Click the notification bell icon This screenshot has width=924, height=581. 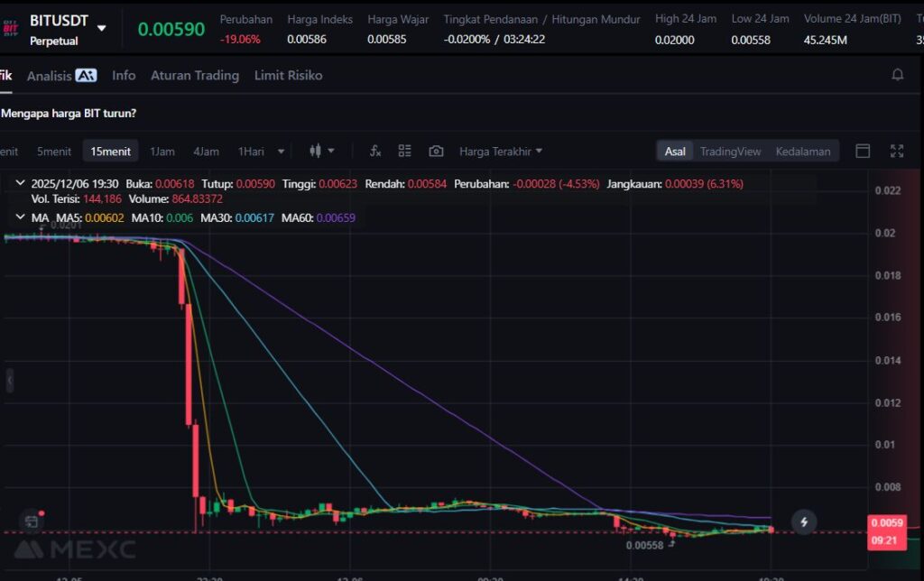click(897, 75)
